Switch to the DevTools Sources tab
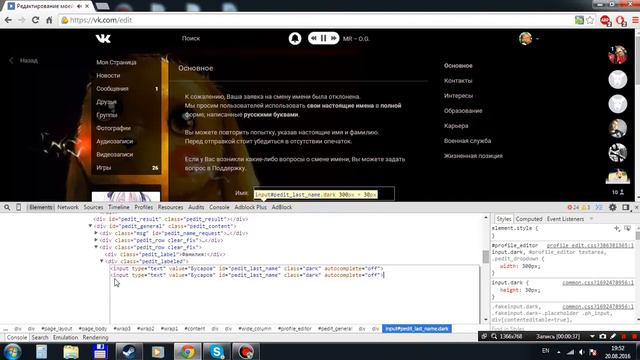 93,207
